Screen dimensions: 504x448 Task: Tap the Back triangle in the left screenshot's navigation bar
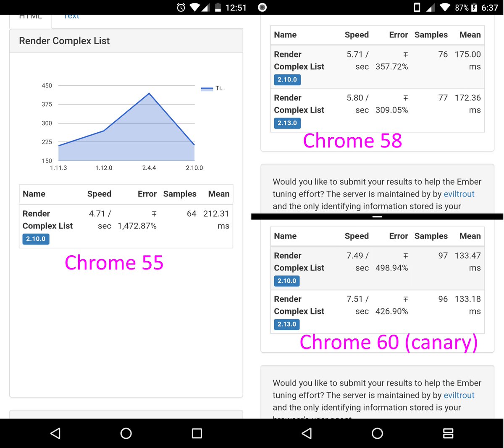tap(55, 433)
